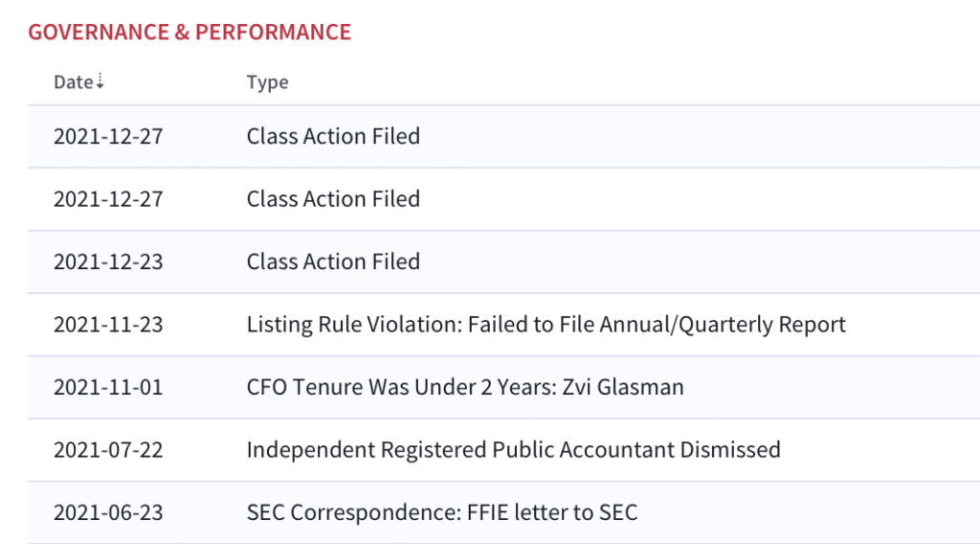
Task: Click the 2021-11-01 date cell
Action: [x=108, y=387]
